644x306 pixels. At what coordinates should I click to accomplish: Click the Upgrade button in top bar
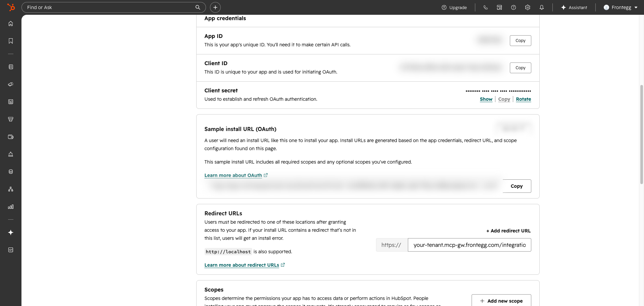(x=454, y=7)
